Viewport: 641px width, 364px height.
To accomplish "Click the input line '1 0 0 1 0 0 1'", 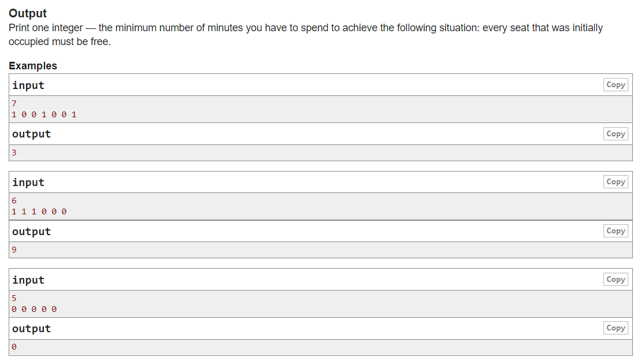I will [x=44, y=114].
